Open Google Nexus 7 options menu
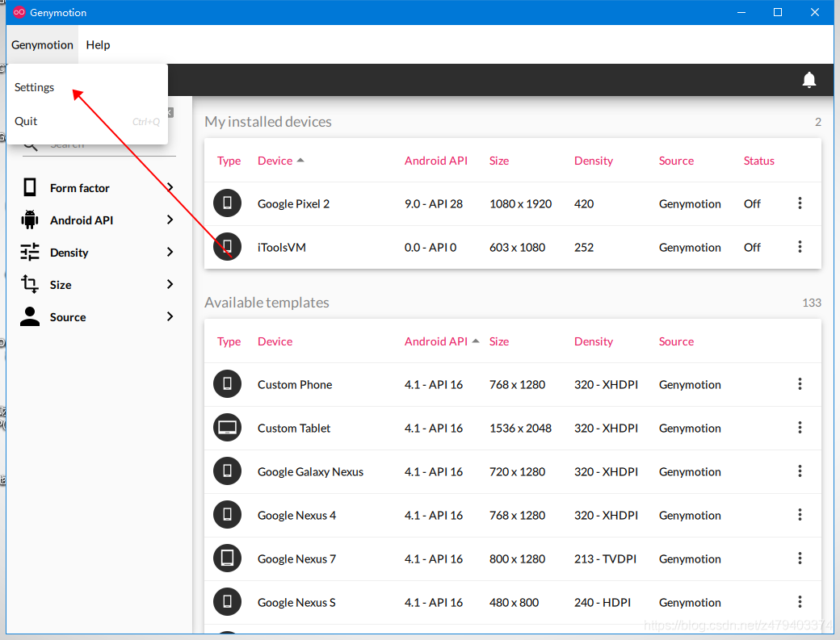Image resolution: width=840 pixels, height=640 pixels. click(800, 558)
